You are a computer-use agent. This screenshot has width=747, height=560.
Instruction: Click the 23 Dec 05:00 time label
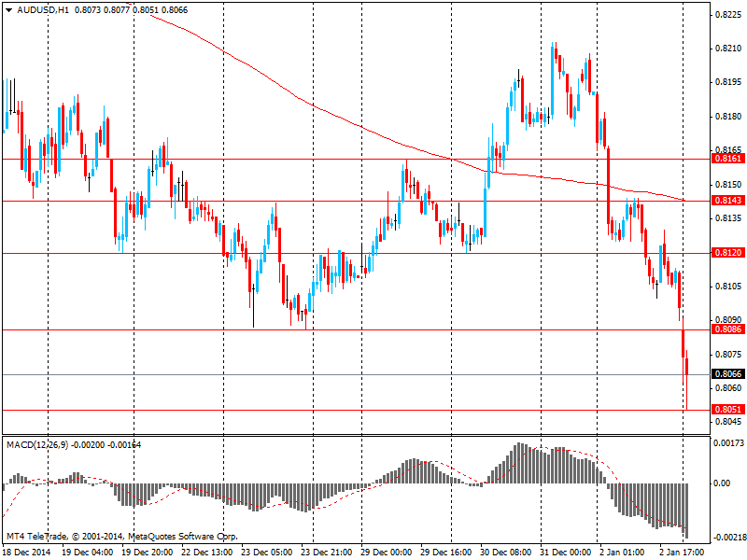tap(265, 553)
